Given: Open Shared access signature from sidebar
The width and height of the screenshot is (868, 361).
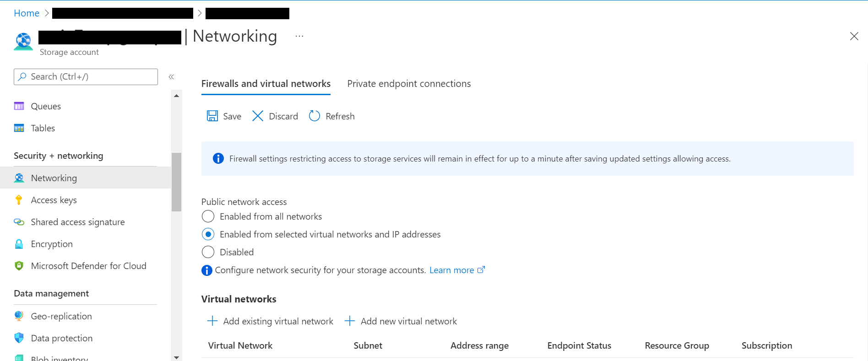Looking at the screenshot, I should tap(77, 222).
